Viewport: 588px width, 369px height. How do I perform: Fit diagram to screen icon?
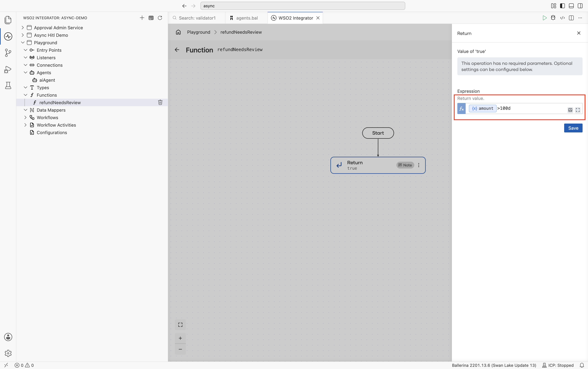180,325
